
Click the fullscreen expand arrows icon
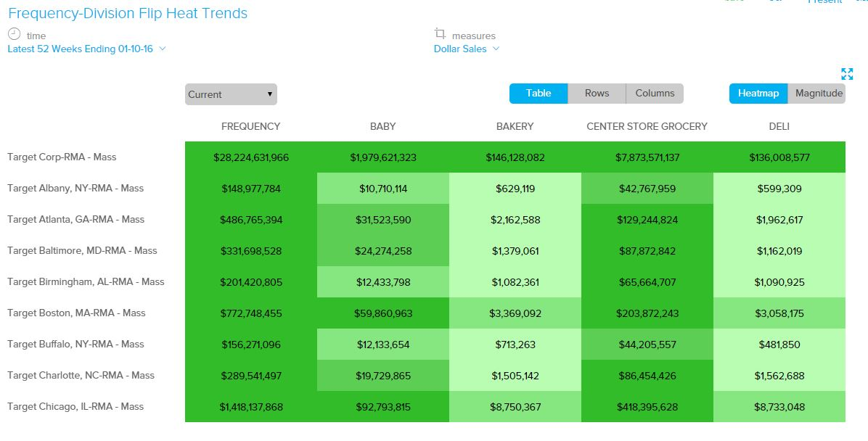click(846, 73)
